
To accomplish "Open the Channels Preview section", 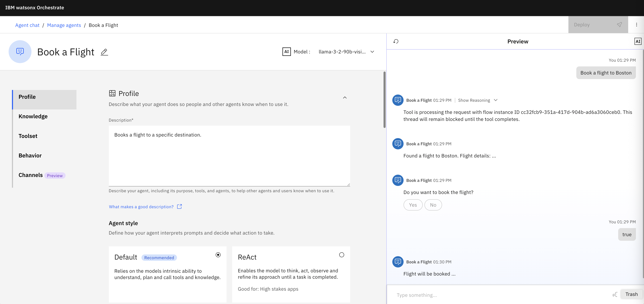I will pyautogui.click(x=44, y=175).
